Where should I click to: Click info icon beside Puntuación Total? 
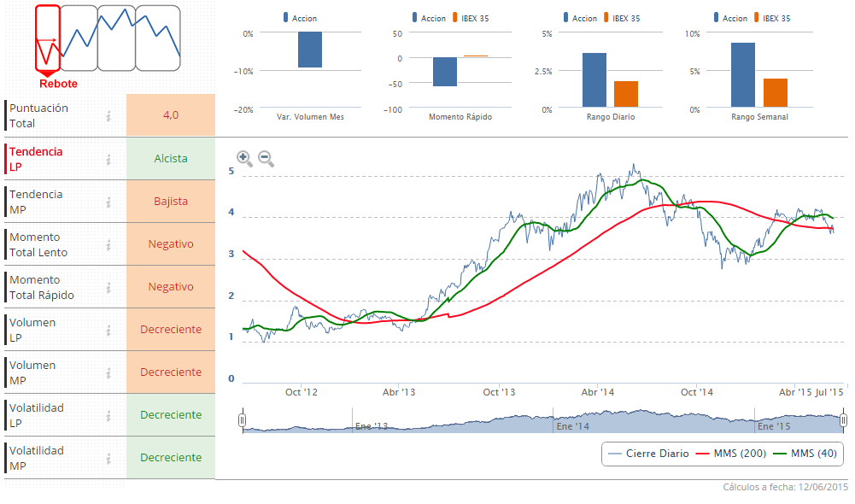click(108, 116)
